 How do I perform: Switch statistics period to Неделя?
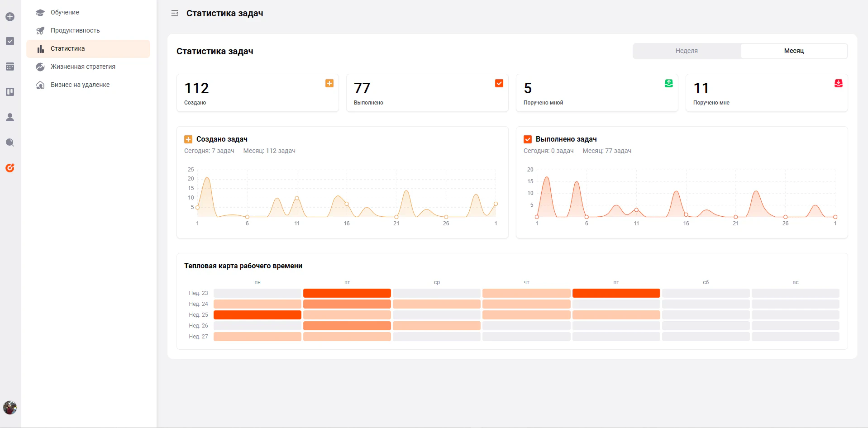pyautogui.click(x=687, y=51)
